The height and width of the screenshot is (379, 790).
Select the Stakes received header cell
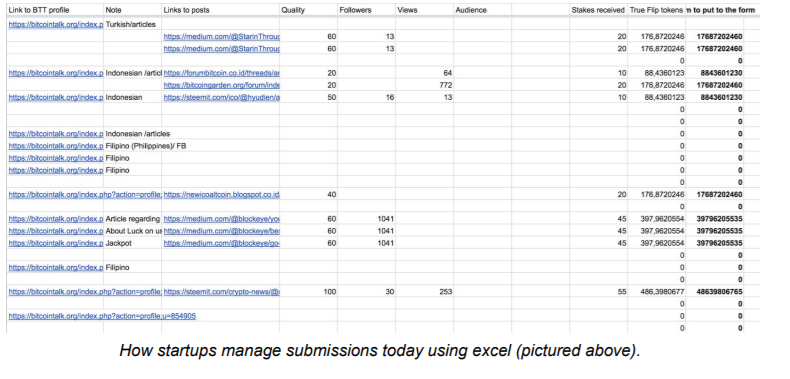point(598,10)
